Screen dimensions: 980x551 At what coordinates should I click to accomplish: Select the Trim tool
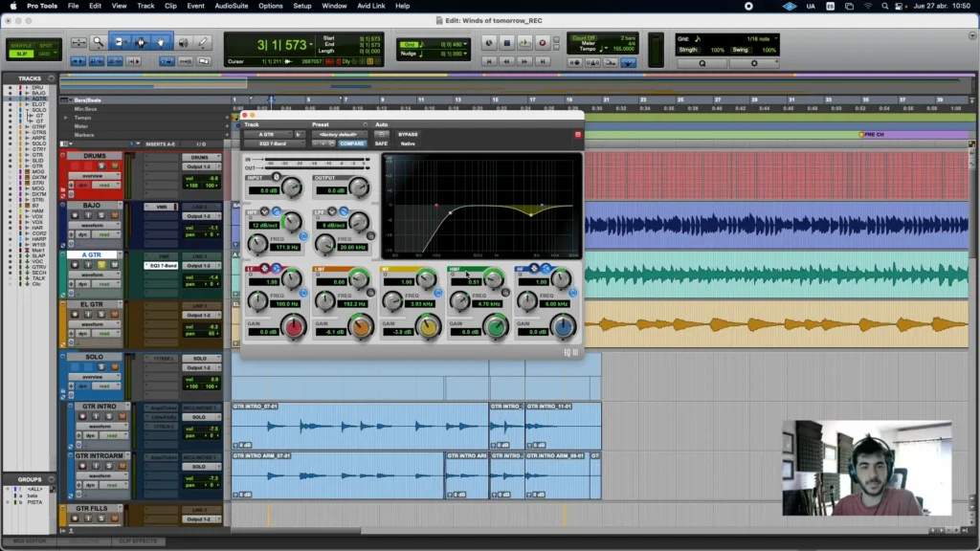click(120, 42)
